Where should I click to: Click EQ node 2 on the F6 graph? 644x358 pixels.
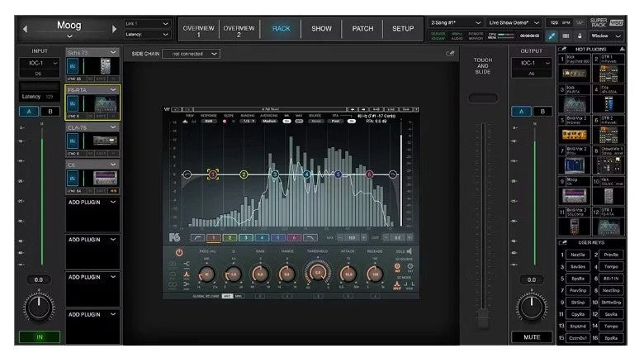point(244,174)
